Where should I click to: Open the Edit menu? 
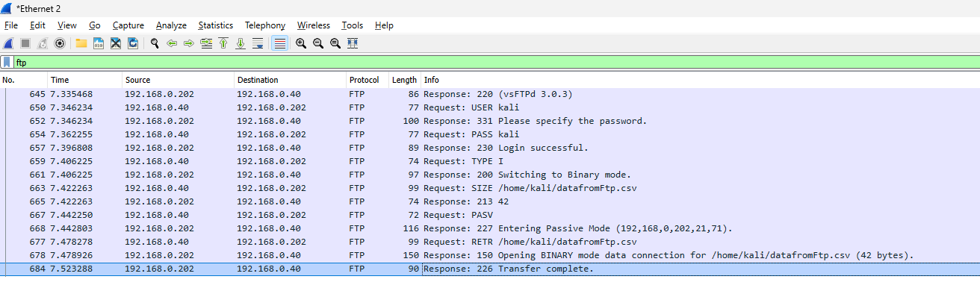pos(38,25)
